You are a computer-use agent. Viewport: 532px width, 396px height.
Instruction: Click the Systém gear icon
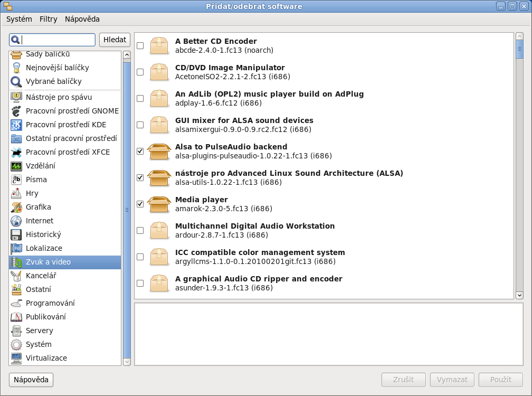(x=16, y=344)
